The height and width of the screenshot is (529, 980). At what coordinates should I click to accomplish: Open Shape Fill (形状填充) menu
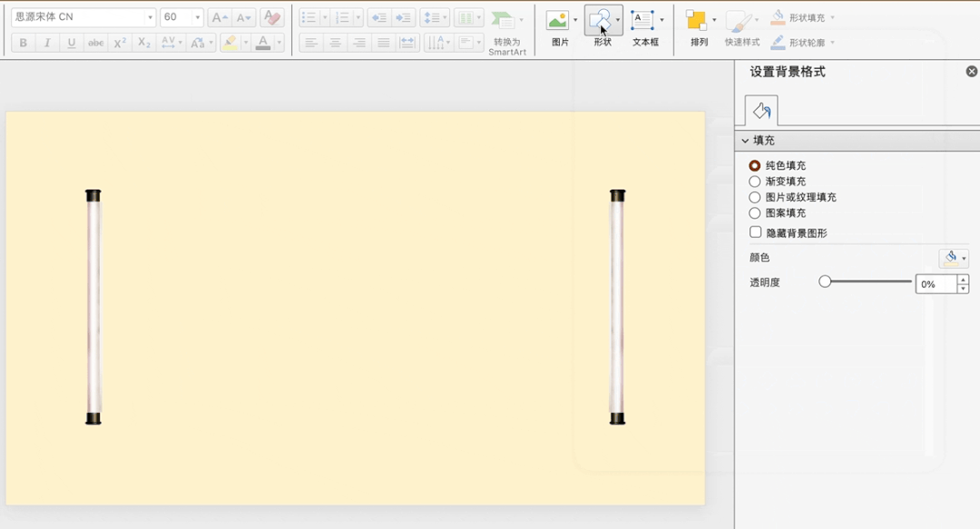coord(802,17)
